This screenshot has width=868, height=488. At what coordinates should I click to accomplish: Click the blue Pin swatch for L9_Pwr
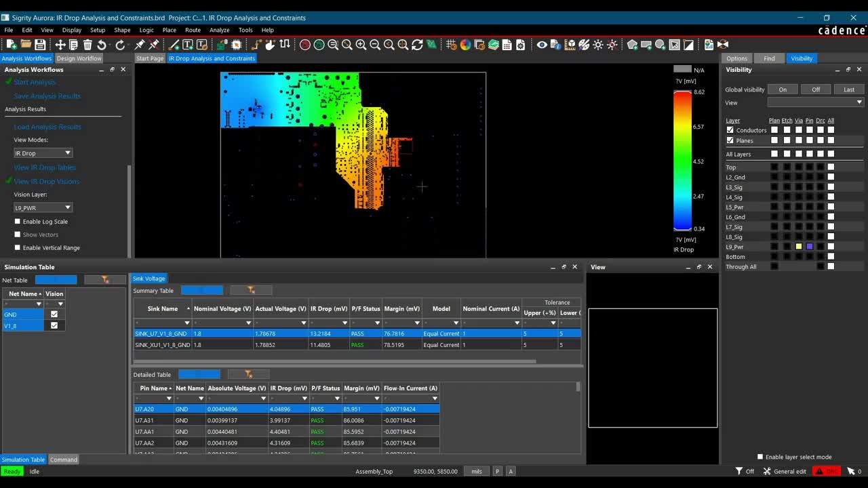click(x=810, y=247)
